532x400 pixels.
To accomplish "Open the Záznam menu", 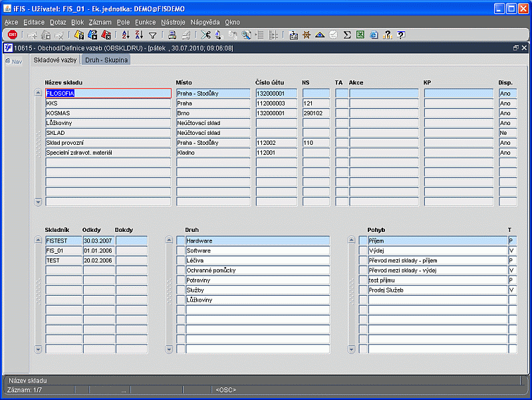I will pyautogui.click(x=100, y=22).
